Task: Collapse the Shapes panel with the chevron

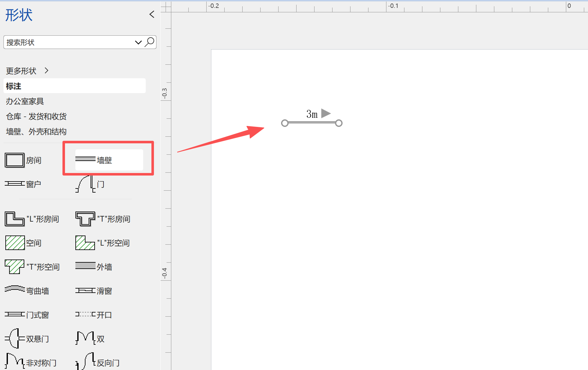Action: [152, 14]
